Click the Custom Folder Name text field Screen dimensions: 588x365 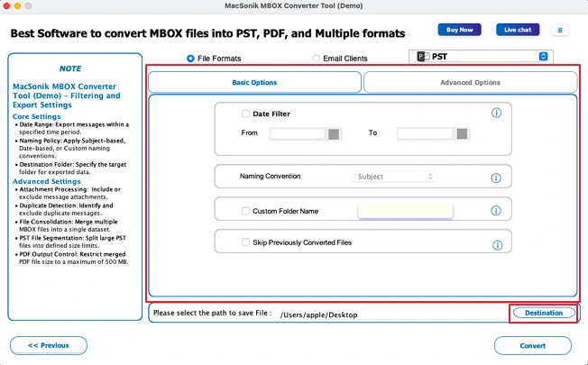pos(405,211)
